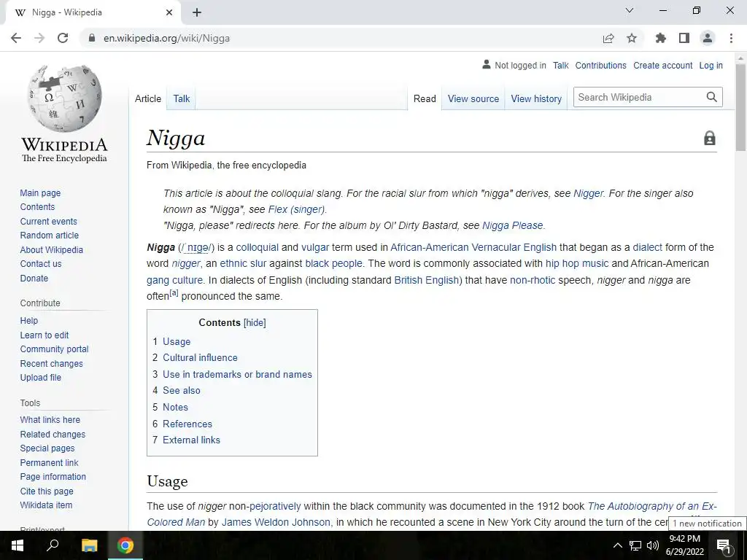
Task: Jump to External links section
Action: (x=192, y=440)
